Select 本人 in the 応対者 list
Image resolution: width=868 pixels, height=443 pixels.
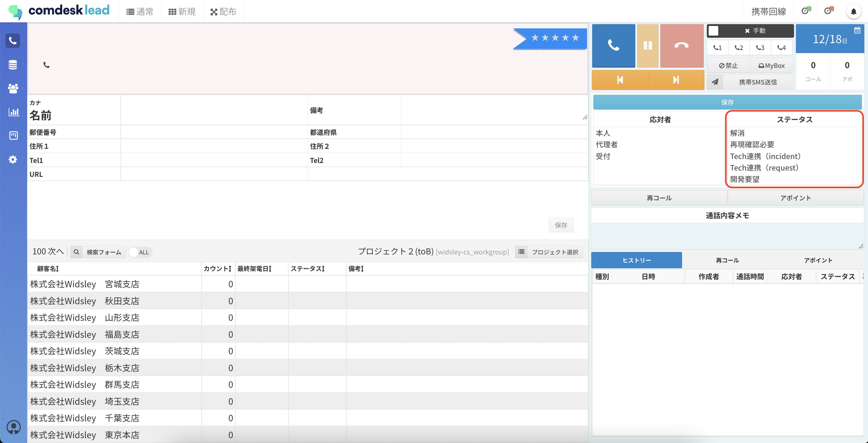(x=603, y=133)
